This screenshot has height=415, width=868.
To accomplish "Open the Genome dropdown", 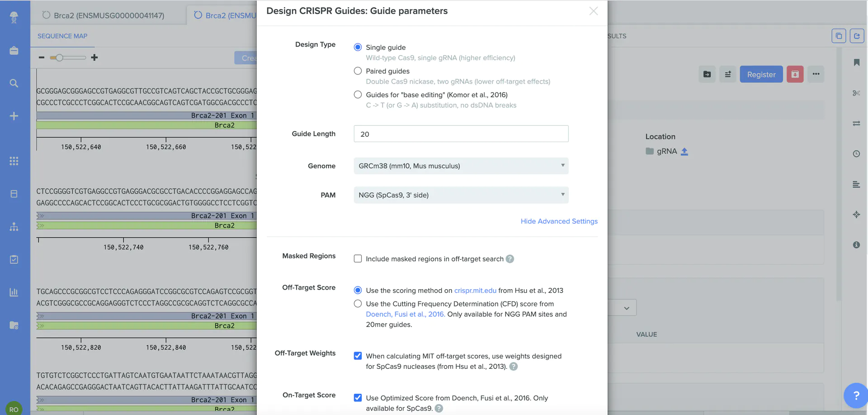I will [x=461, y=166].
